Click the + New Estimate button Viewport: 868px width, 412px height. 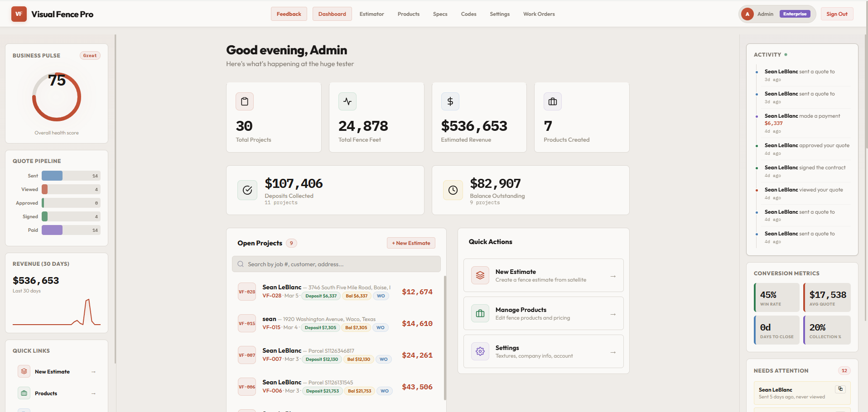[x=410, y=243]
